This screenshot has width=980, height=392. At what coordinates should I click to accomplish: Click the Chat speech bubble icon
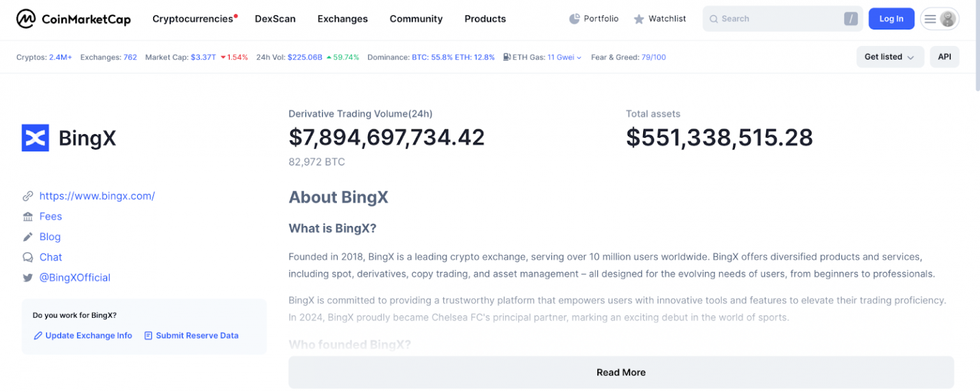27,257
